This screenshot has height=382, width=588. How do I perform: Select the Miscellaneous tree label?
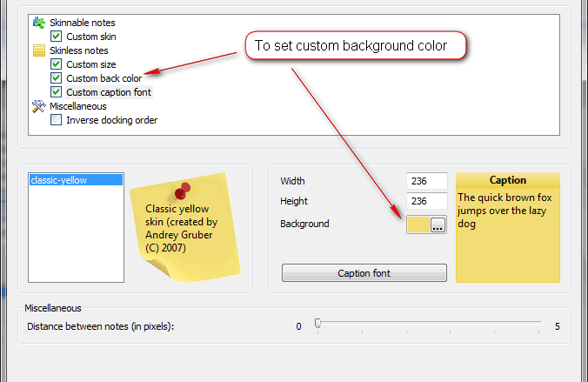point(78,106)
